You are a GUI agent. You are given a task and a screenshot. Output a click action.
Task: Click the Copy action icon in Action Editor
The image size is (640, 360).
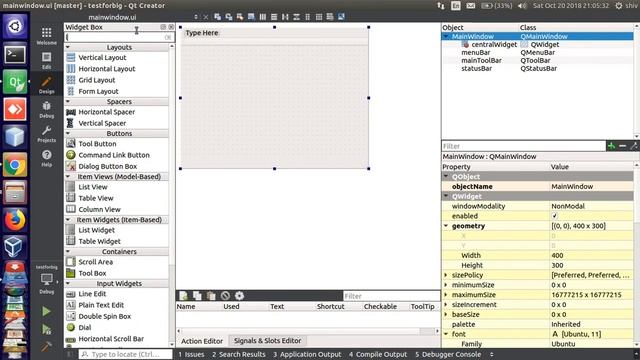tap(197, 296)
